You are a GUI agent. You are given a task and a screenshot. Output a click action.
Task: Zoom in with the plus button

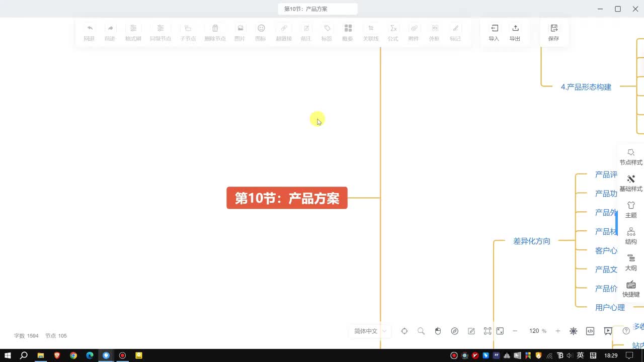(557, 331)
